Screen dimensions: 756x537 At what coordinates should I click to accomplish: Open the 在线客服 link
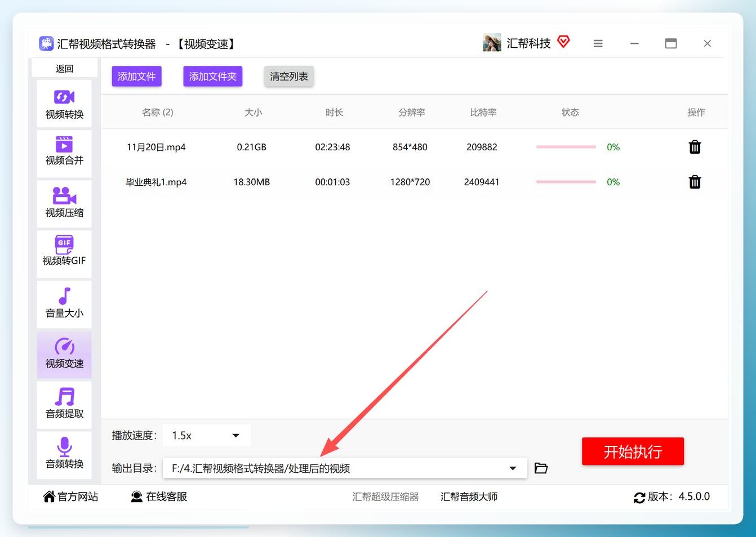[x=159, y=496]
